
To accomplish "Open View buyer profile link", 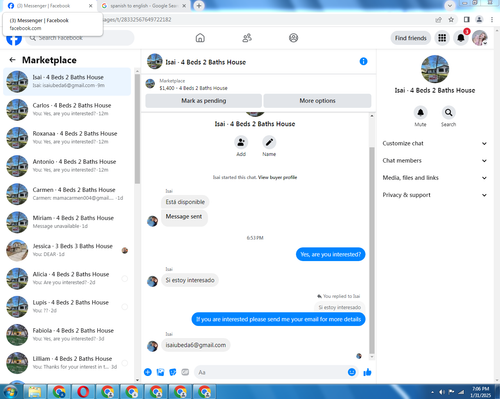I will [x=277, y=177].
